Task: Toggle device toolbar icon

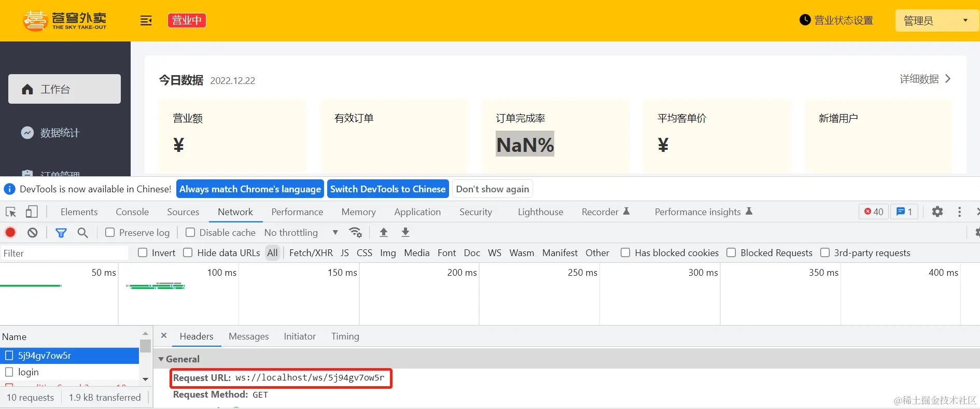Action: pyautogui.click(x=32, y=211)
